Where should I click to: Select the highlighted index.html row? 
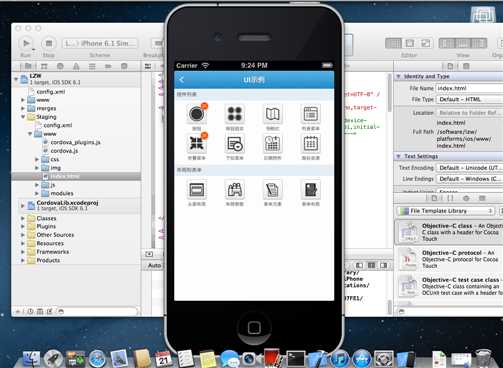tap(76, 176)
